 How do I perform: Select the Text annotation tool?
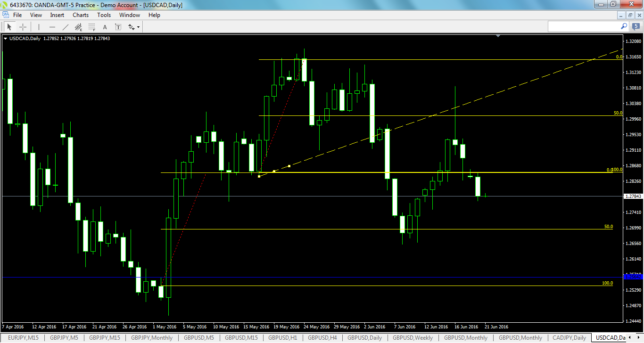click(105, 27)
